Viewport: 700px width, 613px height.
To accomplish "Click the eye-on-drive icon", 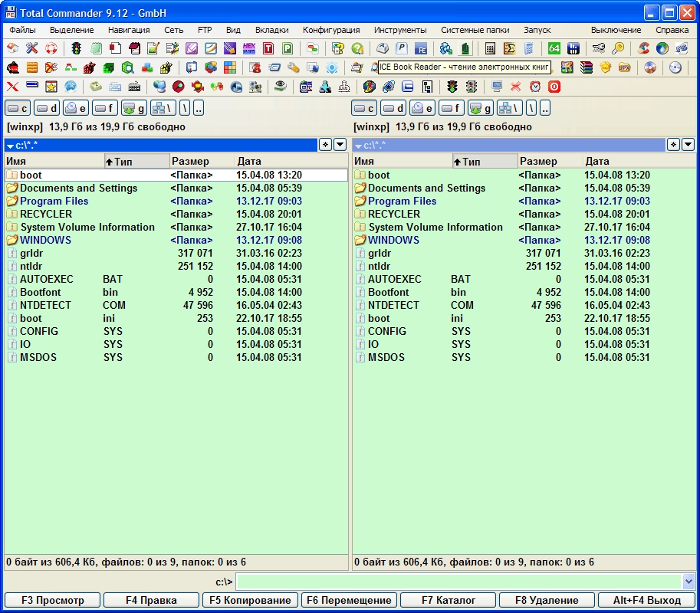I will coord(281,86).
